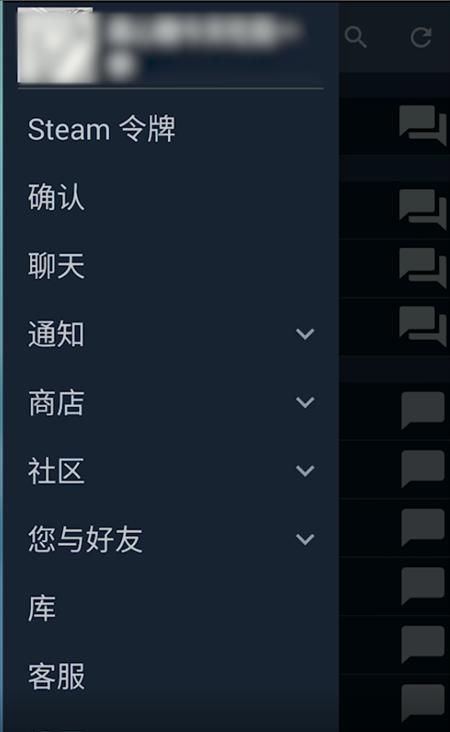Viewport: 450px width, 732px height.
Task: Expand the 您与好友 chevron
Action: tap(305, 539)
